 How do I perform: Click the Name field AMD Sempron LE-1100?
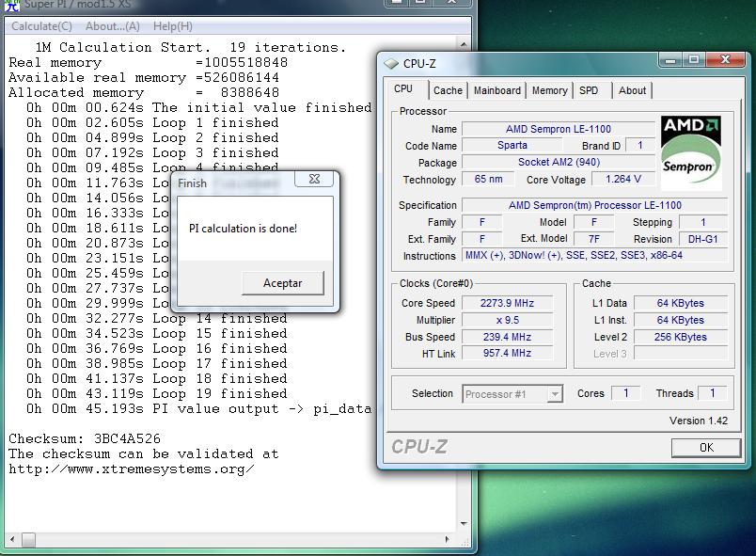coord(558,129)
